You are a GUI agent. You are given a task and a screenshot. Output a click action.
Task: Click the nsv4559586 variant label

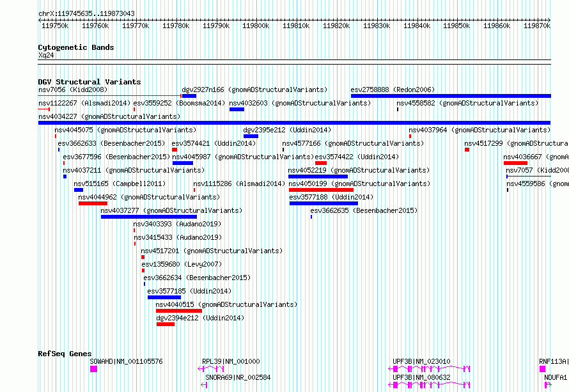pos(538,184)
